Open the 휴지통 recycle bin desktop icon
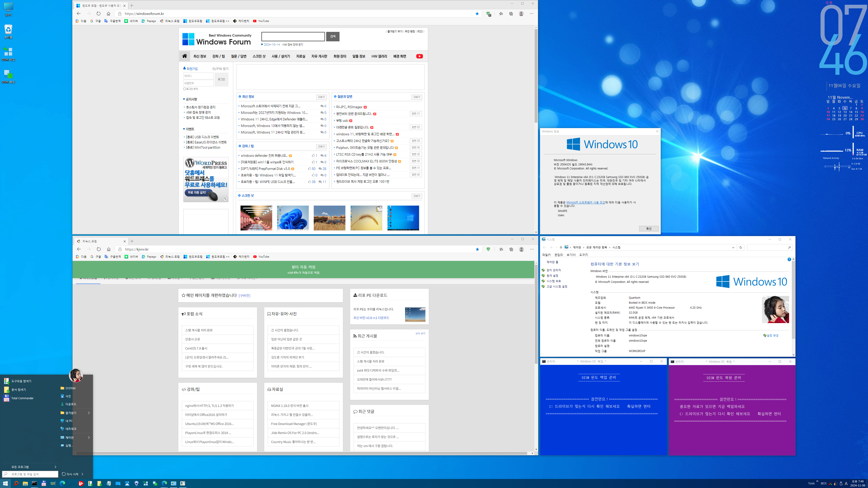This screenshot has width=868, height=488. point(8,31)
